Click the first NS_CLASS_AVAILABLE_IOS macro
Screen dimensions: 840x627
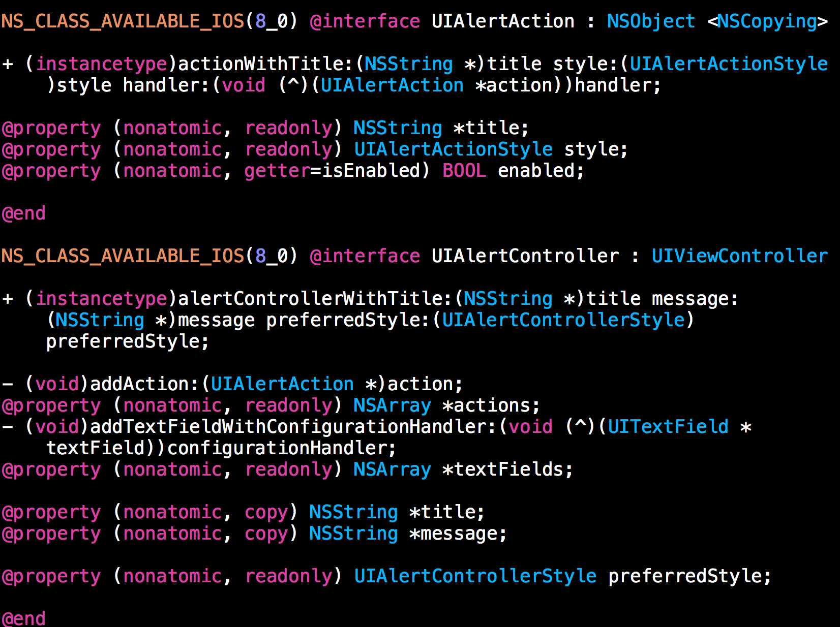tap(123, 21)
